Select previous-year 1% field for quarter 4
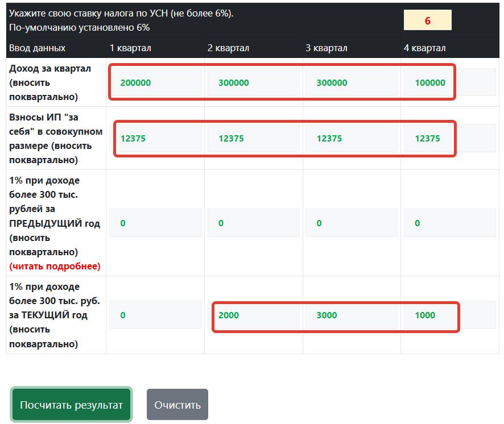The image size is (504, 424). point(450,223)
